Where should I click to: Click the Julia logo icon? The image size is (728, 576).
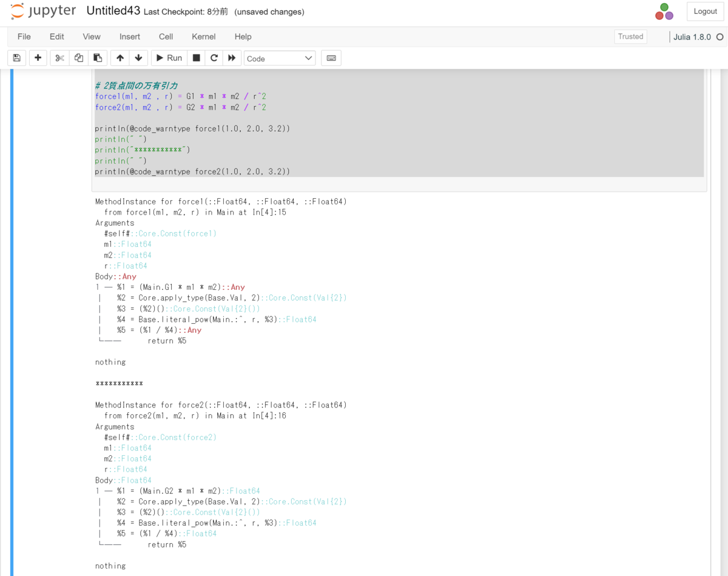click(x=664, y=12)
